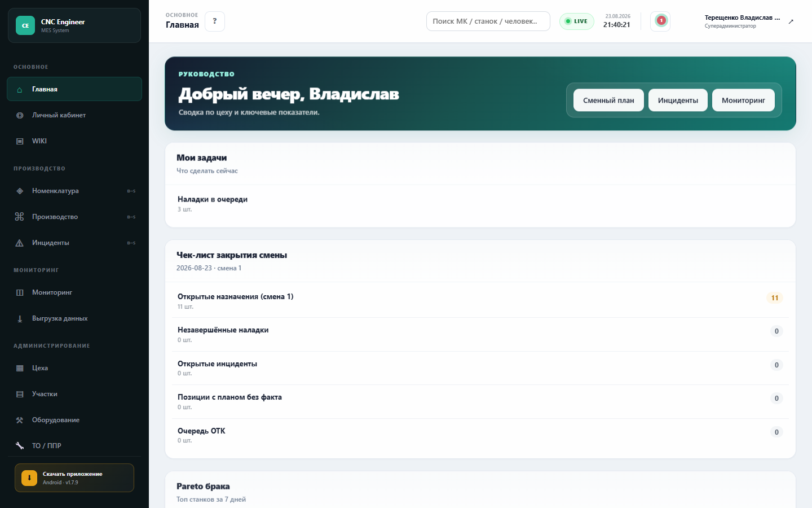Click the green LIVE status indicator
812x508 pixels.
pos(576,21)
